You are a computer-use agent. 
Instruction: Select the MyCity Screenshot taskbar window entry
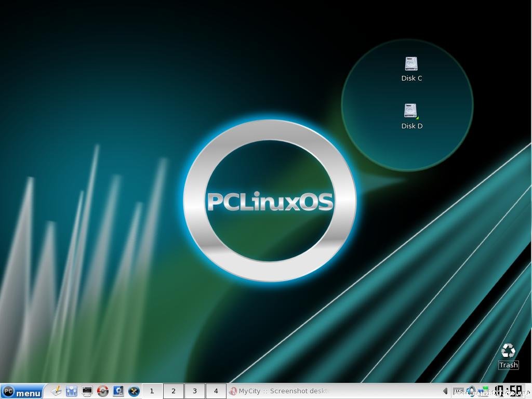(x=281, y=391)
